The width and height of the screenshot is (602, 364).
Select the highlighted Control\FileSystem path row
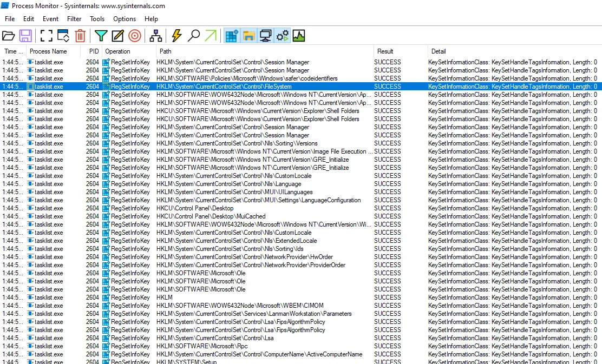pyautogui.click(x=301, y=87)
